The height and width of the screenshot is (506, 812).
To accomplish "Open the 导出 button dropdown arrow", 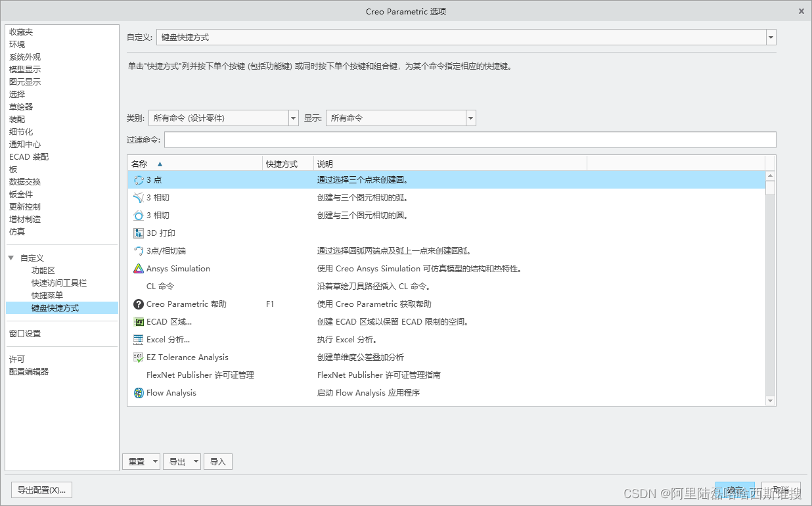I will pyautogui.click(x=196, y=462).
